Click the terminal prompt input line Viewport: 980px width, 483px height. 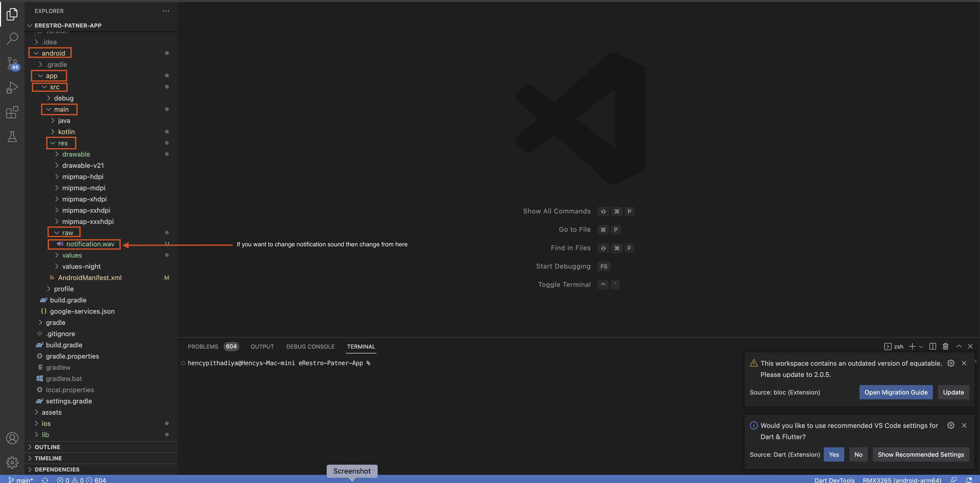(278, 363)
